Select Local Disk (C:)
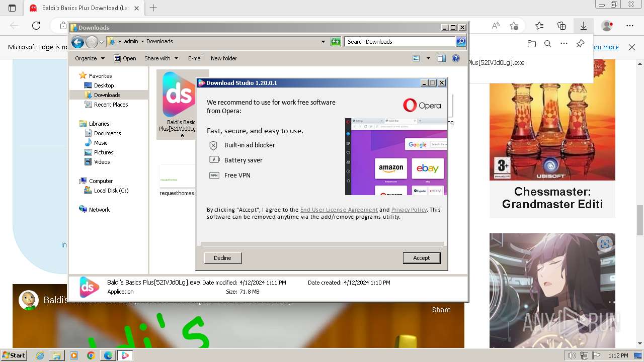Viewport: 644px width, 362px height. (x=111, y=191)
